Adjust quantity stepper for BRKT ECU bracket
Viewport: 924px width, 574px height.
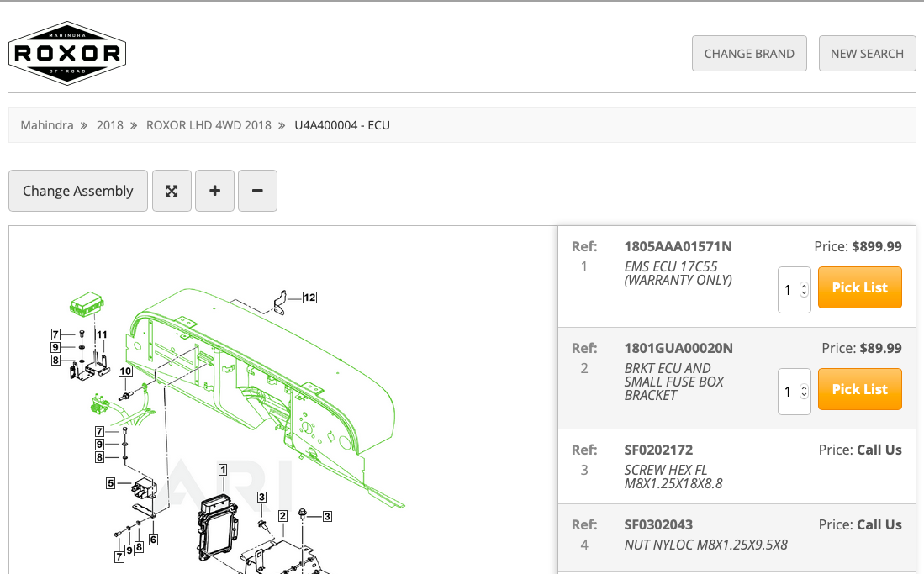(x=804, y=392)
